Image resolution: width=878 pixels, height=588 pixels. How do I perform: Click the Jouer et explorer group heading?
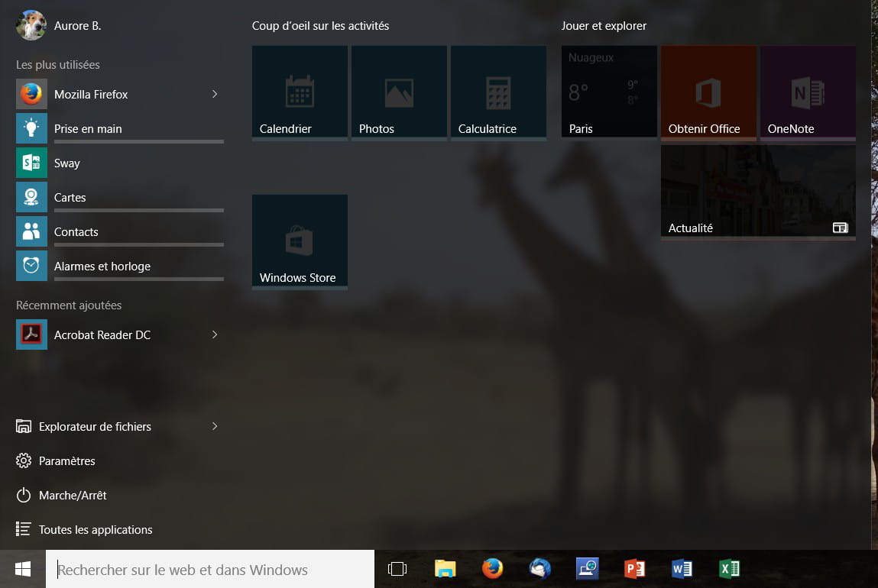tap(604, 26)
